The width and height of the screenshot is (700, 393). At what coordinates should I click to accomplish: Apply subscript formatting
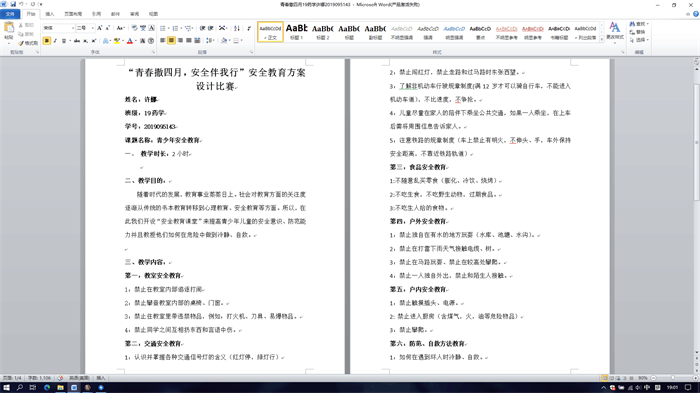85,41
